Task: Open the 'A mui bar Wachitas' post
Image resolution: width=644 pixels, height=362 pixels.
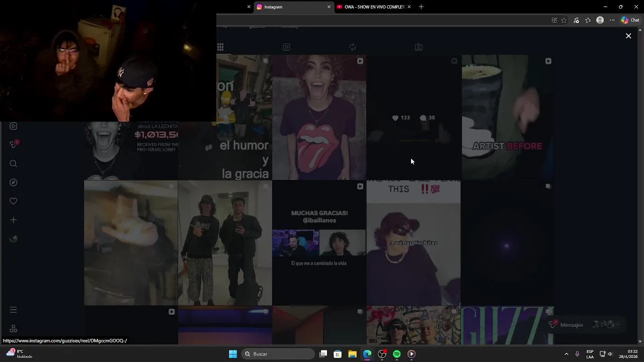Action: pos(414,243)
